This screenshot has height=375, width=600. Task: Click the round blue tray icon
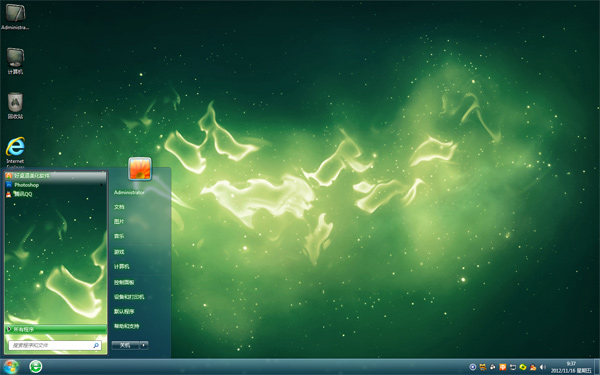coord(473,367)
